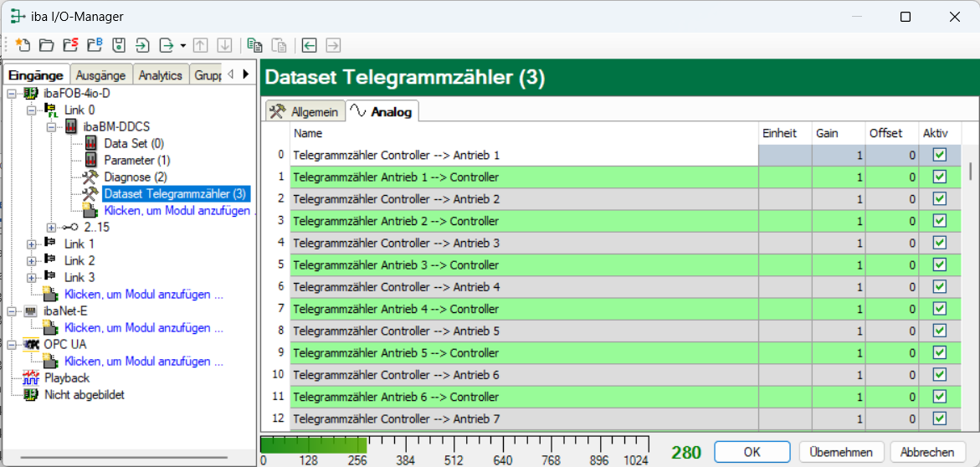Open the export dropdown arrow in toolbar
This screenshot has height=467, width=980.
(x=182, y=46)
